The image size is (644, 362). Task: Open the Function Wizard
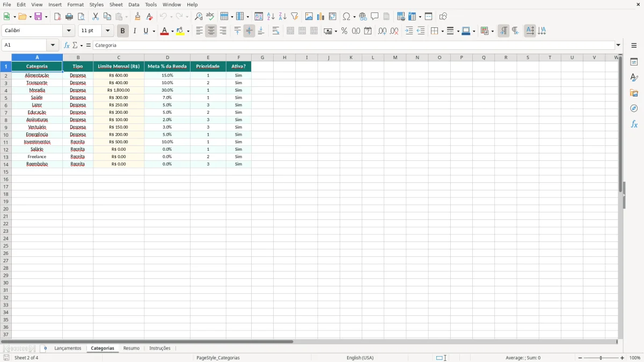coord(67,46)
